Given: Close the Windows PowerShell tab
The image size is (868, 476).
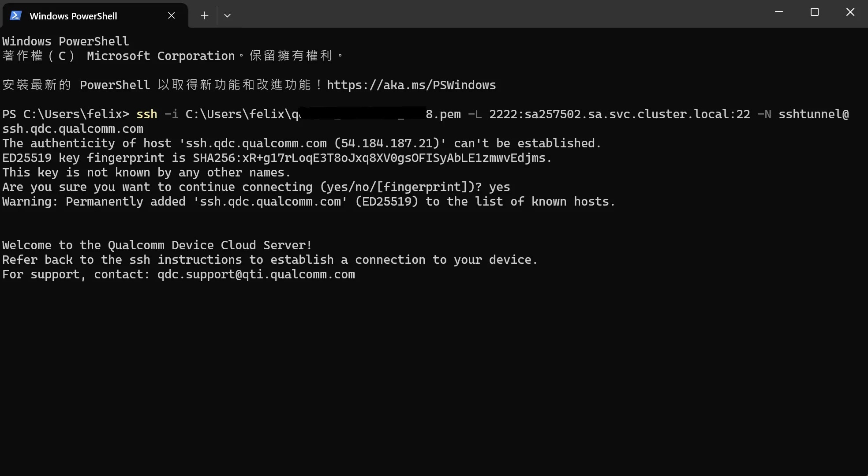Looking at the screenshot, I should (x=172, y=15).
